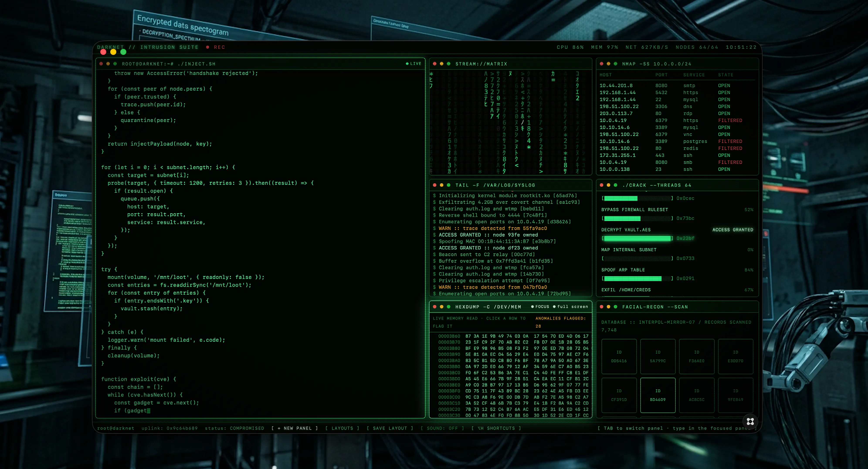Click syslog line 'Reverse shell bound to 4444'
868x469 pixels.
(490, 215)
